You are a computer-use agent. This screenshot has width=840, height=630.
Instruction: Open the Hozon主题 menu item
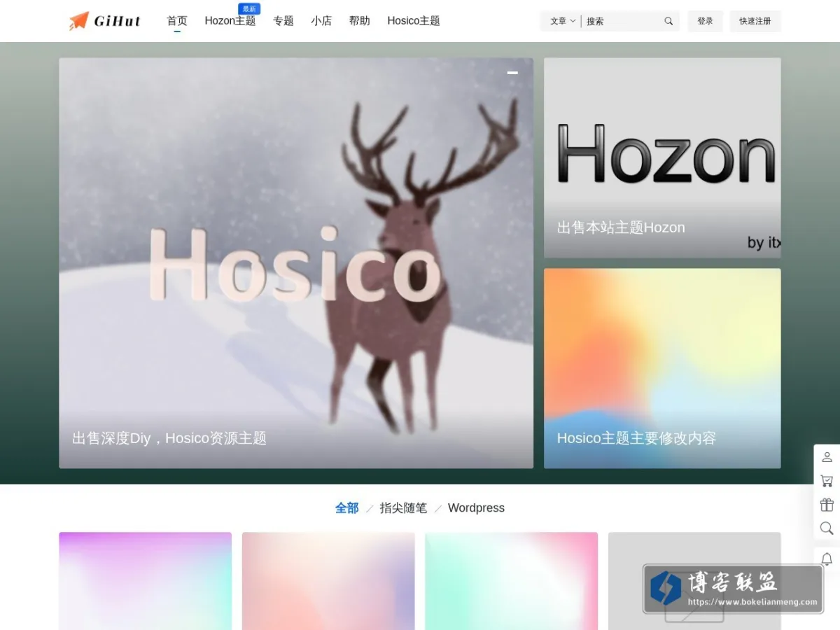pos(230,21)
